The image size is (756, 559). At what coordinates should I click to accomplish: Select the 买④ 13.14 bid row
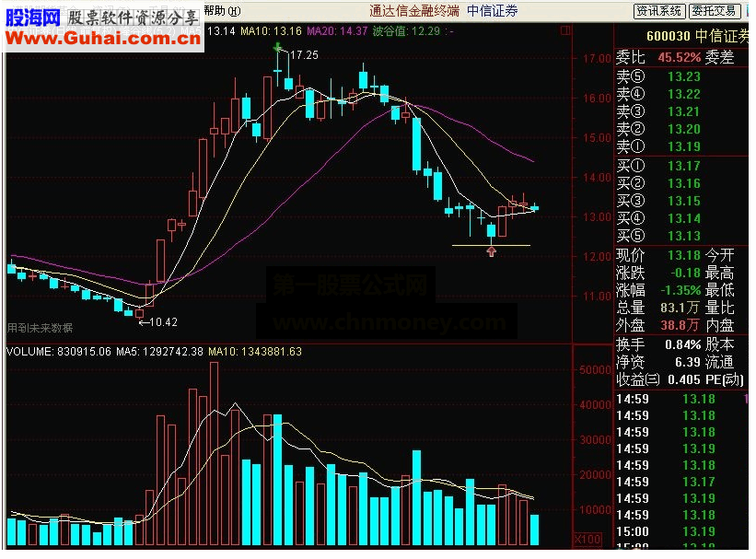[658, 218]
